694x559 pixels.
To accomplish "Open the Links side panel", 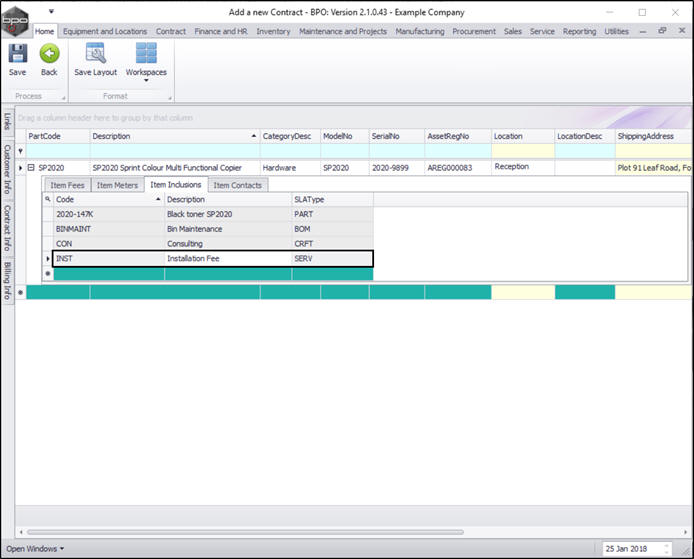I will click(7, 121).
